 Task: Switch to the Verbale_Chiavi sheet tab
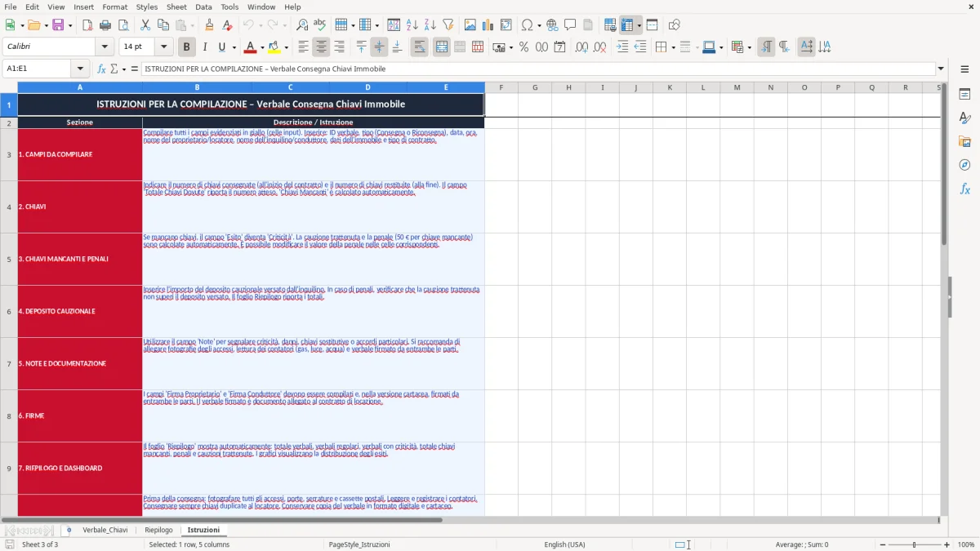(x=105, y=530)
